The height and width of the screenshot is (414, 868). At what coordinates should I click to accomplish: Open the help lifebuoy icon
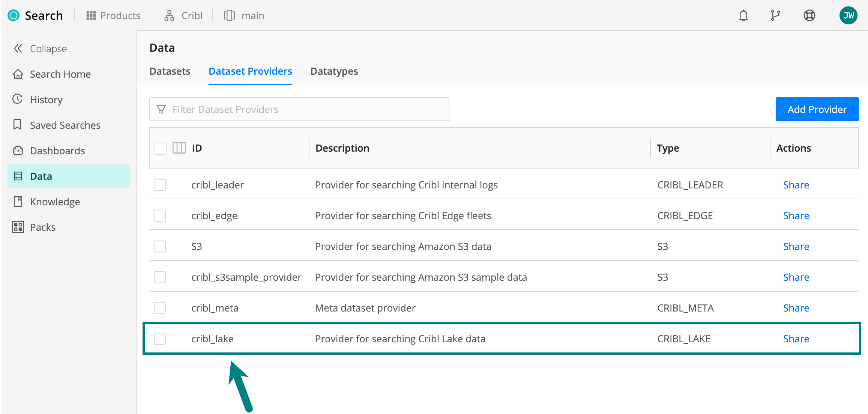[x=809, y=16]
